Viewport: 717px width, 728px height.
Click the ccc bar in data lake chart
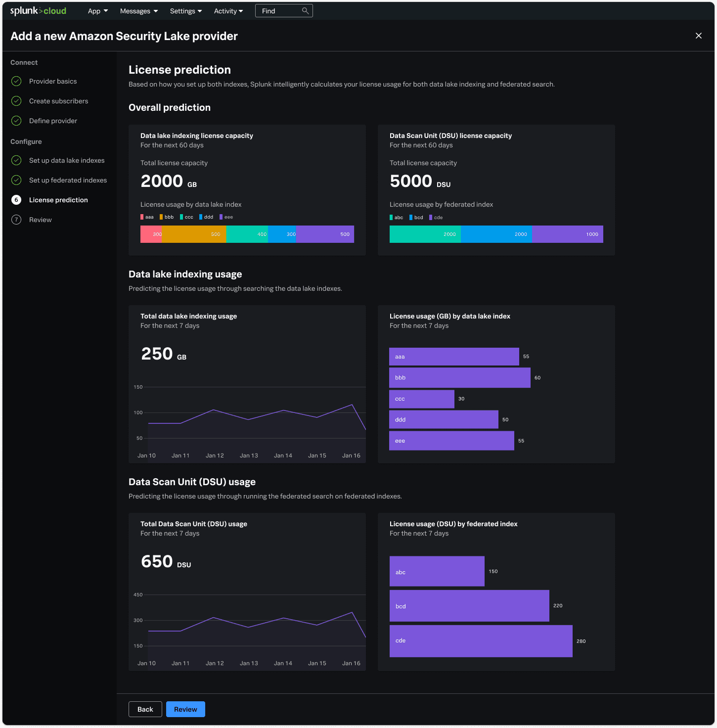422,399
